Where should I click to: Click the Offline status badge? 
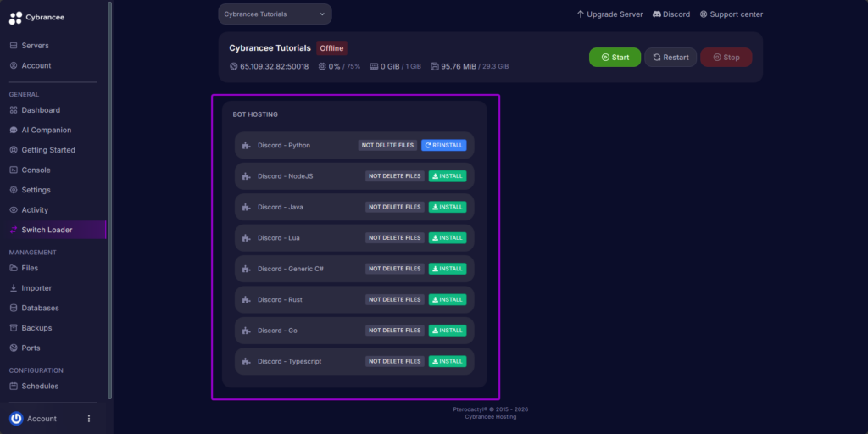(x=331, y=48)
